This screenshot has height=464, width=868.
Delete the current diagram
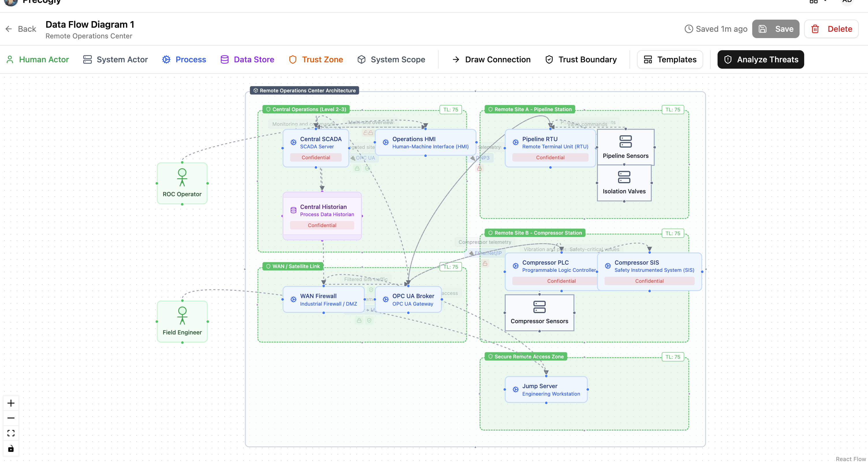tap(831, 29)
